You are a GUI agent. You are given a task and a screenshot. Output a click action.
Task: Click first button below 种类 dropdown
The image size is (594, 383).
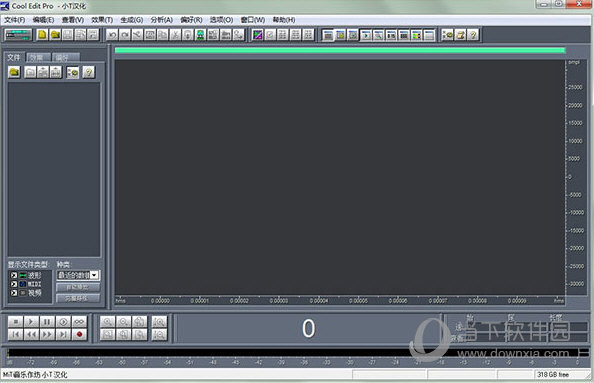78,287
